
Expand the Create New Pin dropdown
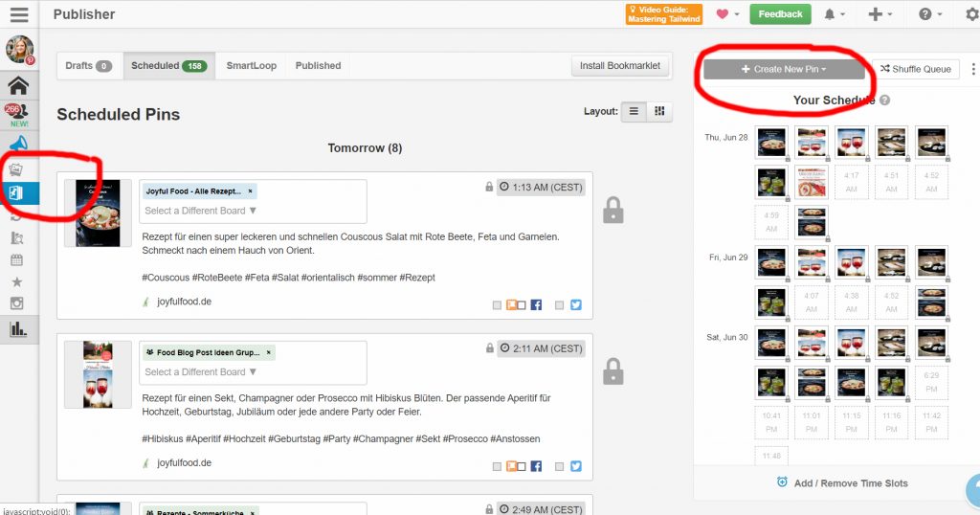783,69
